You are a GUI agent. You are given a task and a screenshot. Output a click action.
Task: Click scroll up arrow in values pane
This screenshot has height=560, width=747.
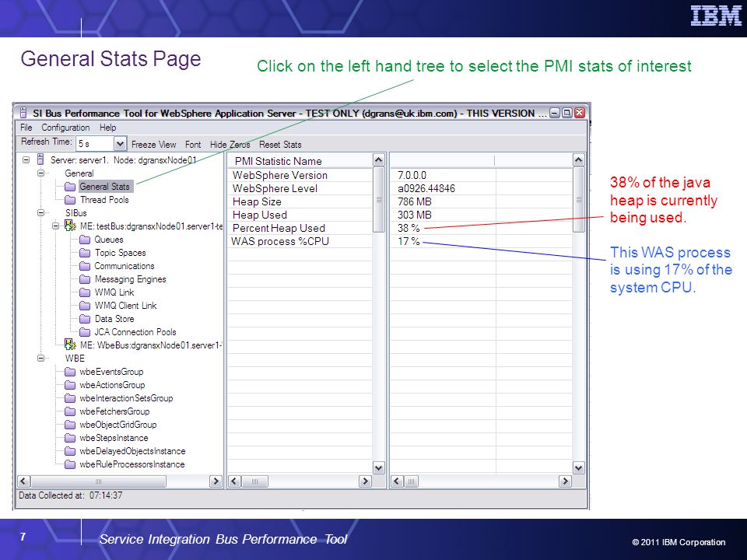point(578,160)
